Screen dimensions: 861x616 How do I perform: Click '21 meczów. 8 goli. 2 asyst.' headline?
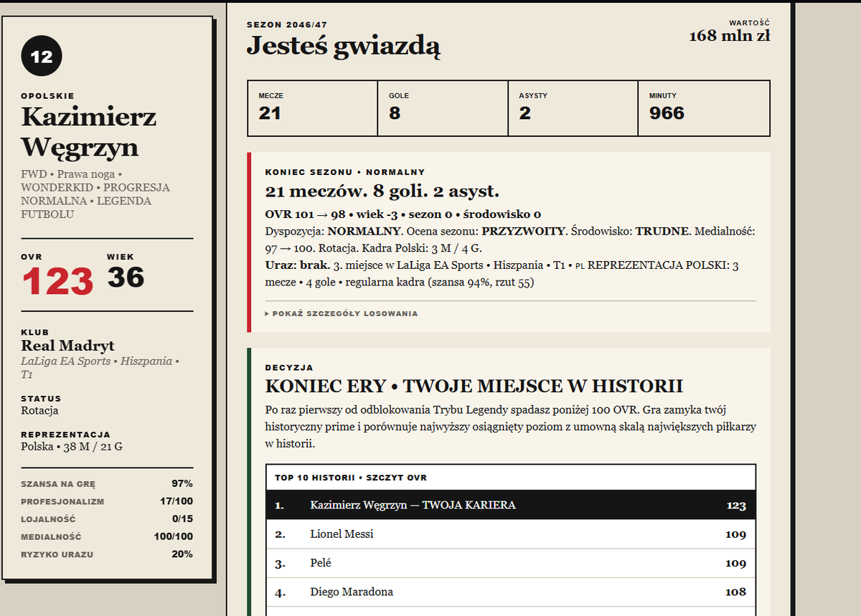tap(382, 191)
